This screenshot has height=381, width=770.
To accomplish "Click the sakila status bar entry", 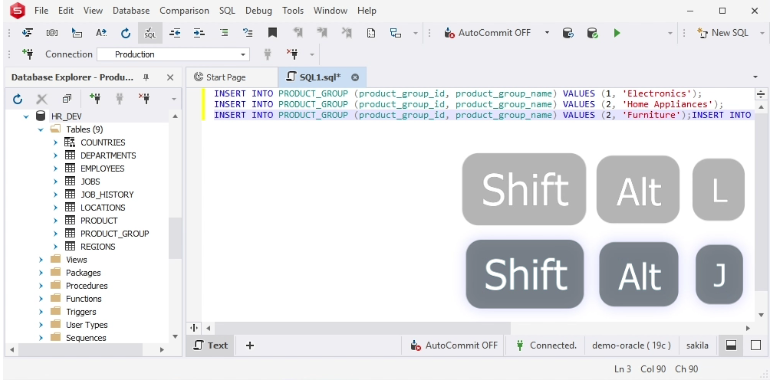I will (x=697, y=346).
